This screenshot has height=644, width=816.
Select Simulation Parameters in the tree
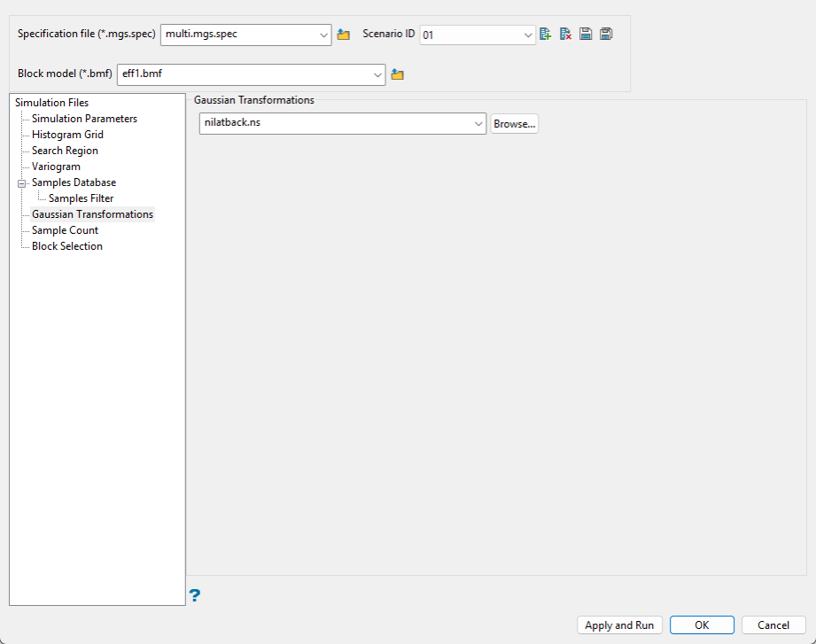point(84,119)
